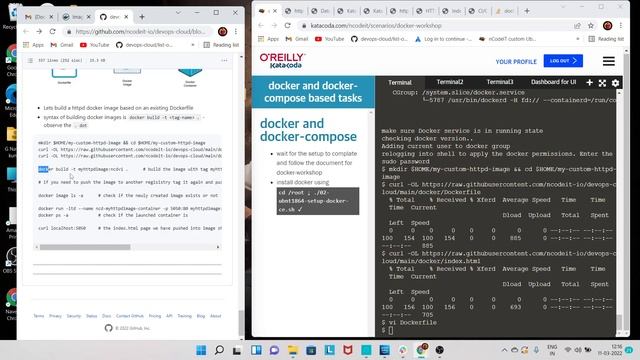
Task: Open Windows Start menu
Action: [201, 350]
